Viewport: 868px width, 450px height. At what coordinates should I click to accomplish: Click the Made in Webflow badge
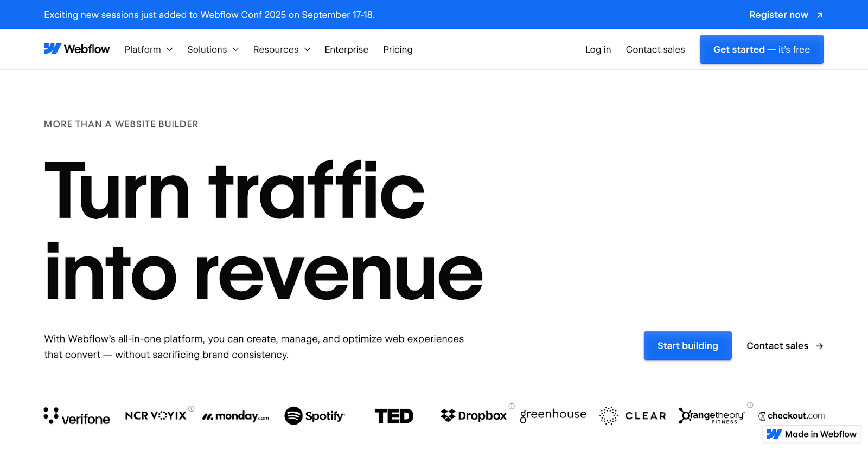[x=812, y=434]
